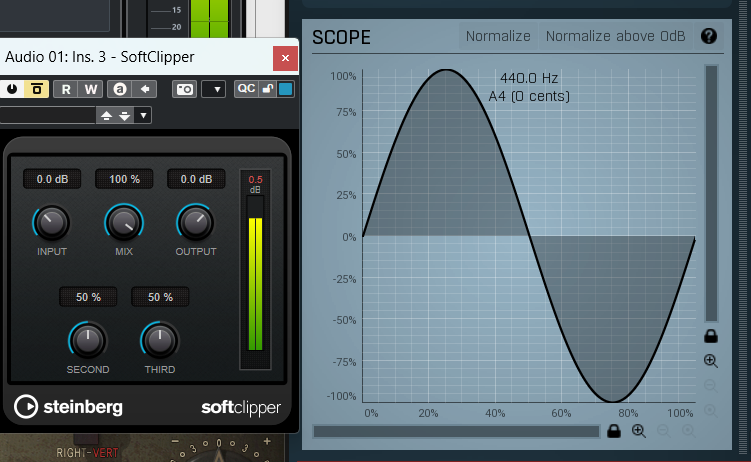
Task: Open the preset functions dropdown arrow
Action: coord(143,115)
